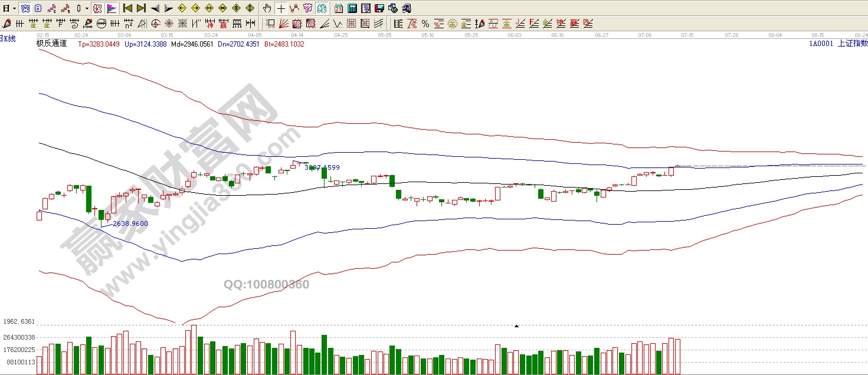The width and height of the screenshot is (868, 375).
Task: Click the 2638.9600 low price marker
Action: [x=130, y=223]
